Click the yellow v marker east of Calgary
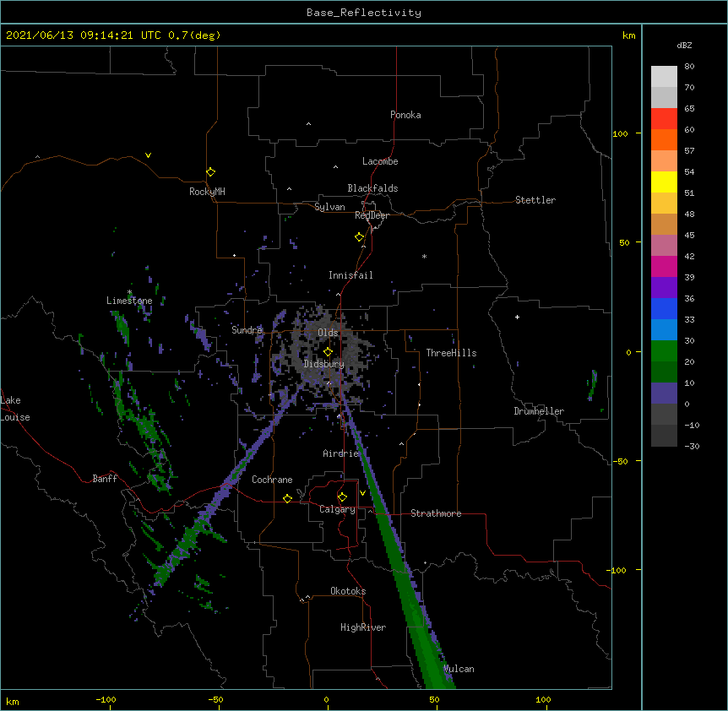This screenshot has width=728, height=711. pyautogui.click(x=362, y=493)
